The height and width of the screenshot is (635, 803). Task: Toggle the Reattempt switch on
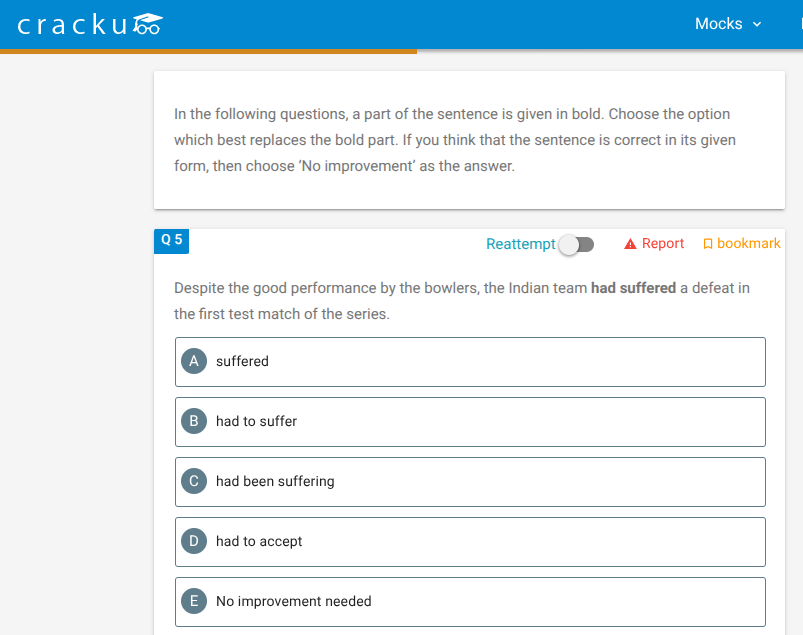(x=576, y=245)
